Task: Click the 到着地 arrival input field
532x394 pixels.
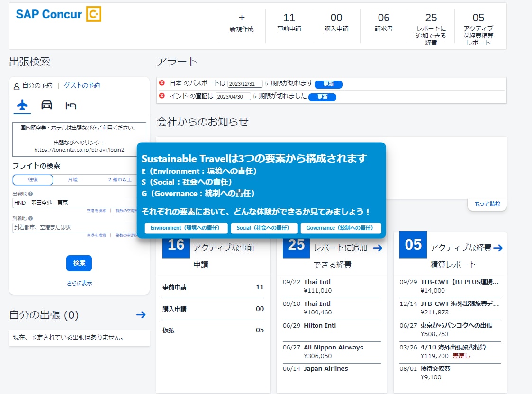Action: (75, 227)
